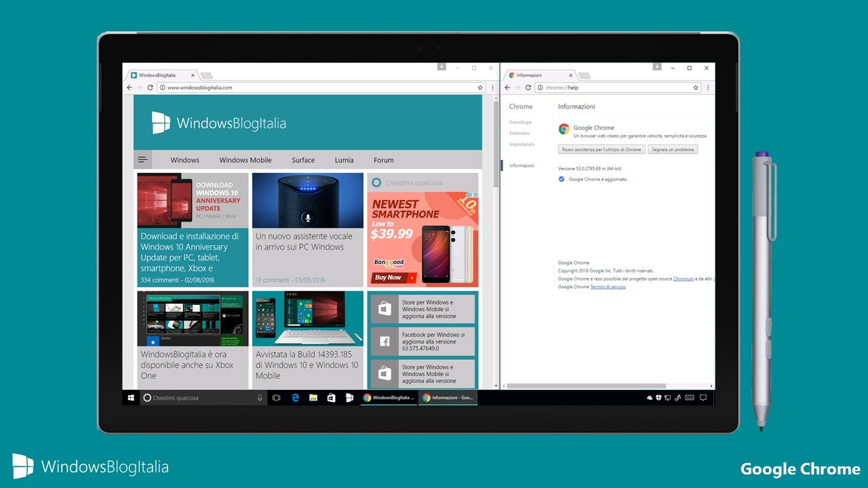Image resolution: width=868 pixels, height=488 pixels.
Task: Select the Informazioni browser tab
Action: [x=541, y=75]
